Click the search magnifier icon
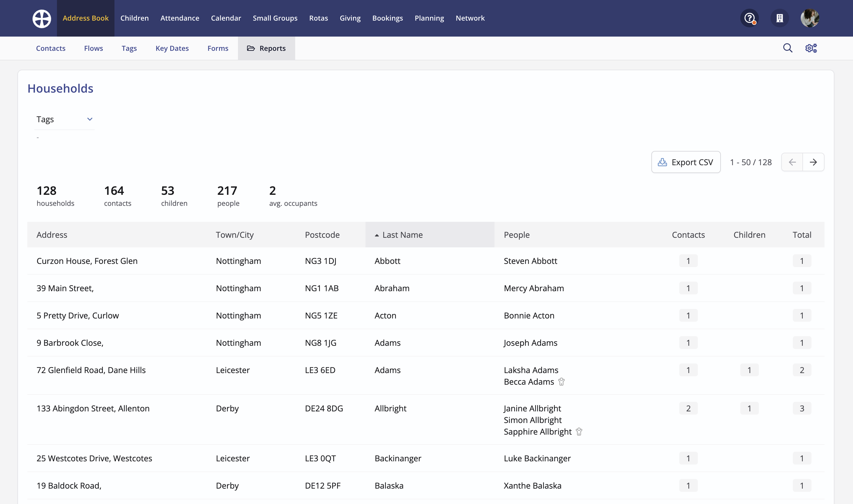The image size is (853, 504). tap(788, 48)
